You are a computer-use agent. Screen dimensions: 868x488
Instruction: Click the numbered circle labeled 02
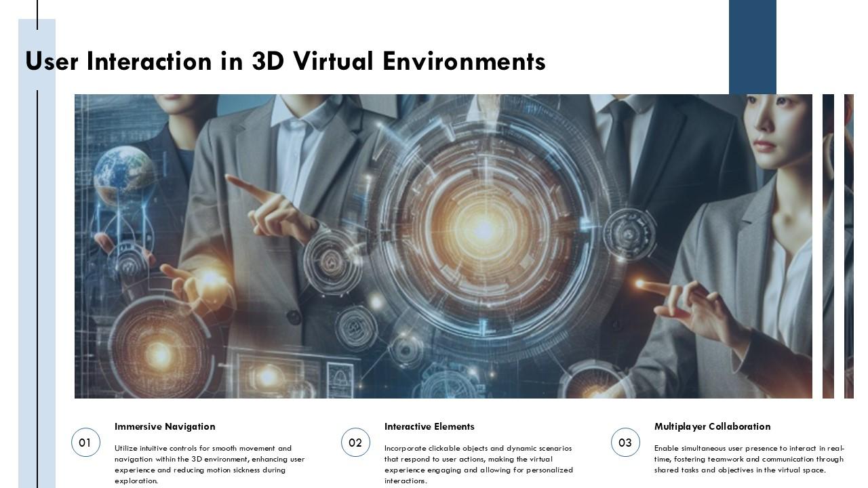(x=355, y=442)
